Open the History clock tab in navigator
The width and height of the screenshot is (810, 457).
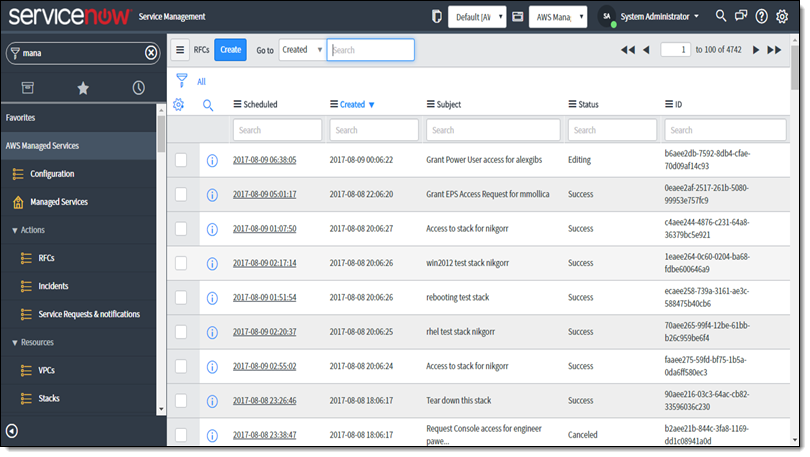click(138, 88)
